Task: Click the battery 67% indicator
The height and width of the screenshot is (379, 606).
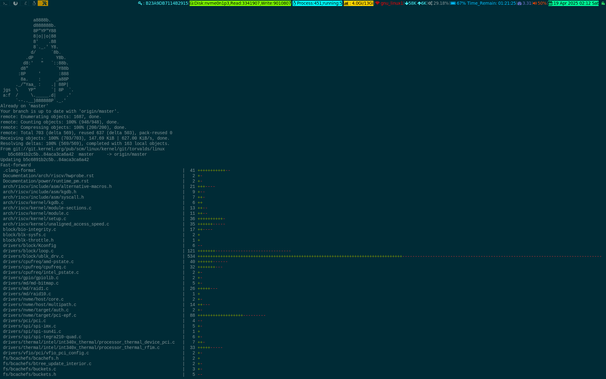Action: 458,3
